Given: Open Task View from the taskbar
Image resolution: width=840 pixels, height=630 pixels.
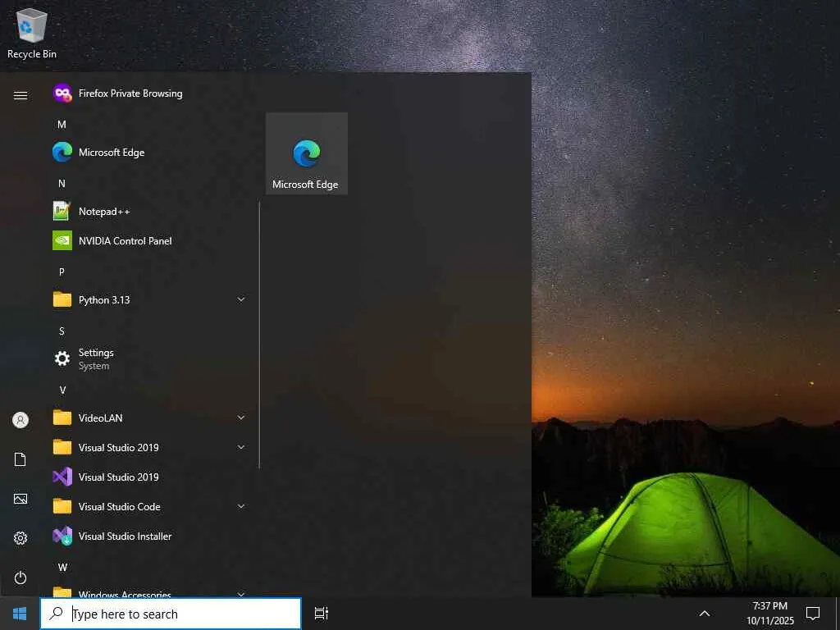Looking at the screenshot, I should coord(322,614).
